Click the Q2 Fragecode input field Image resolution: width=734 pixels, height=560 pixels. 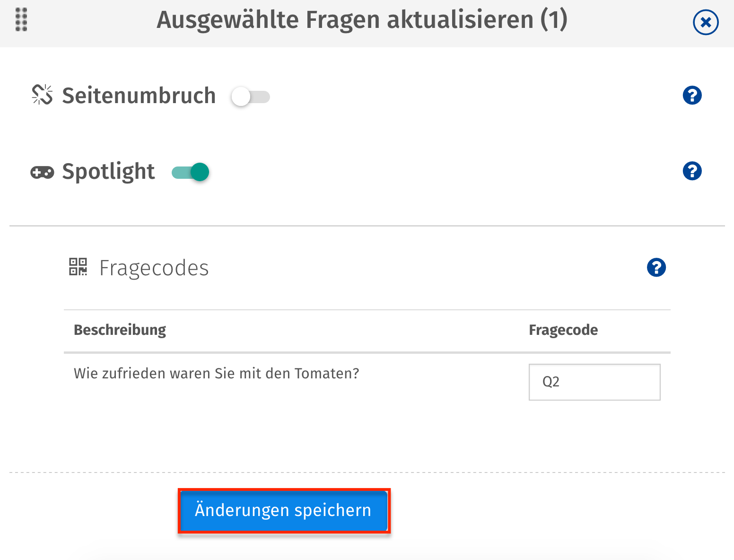pyautogui.click(x=594, y=382)
